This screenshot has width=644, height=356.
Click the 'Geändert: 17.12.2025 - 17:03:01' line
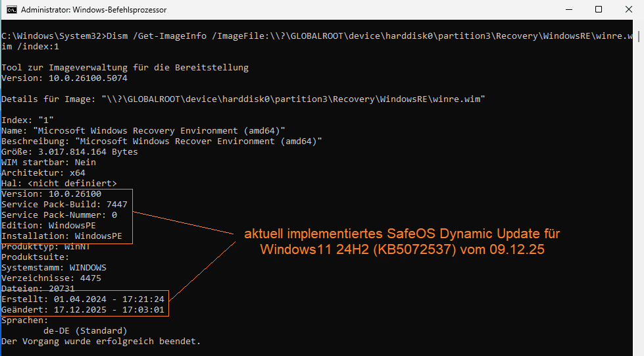[x=82, y=310]
